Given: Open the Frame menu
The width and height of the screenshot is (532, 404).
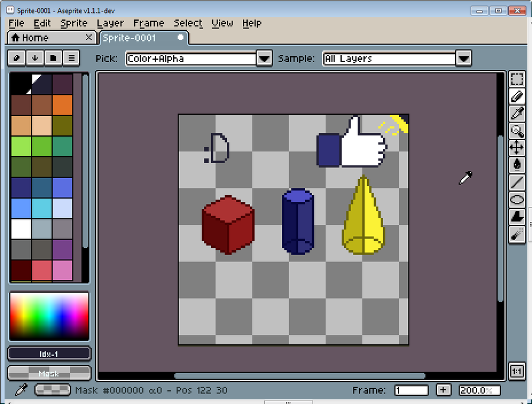Looking at the screenshot, I should click(148, 23).
